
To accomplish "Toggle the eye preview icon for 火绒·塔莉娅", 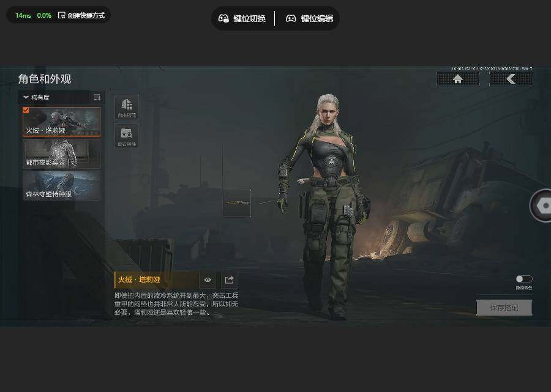I will pyautogui.click(x=208, y=279).
